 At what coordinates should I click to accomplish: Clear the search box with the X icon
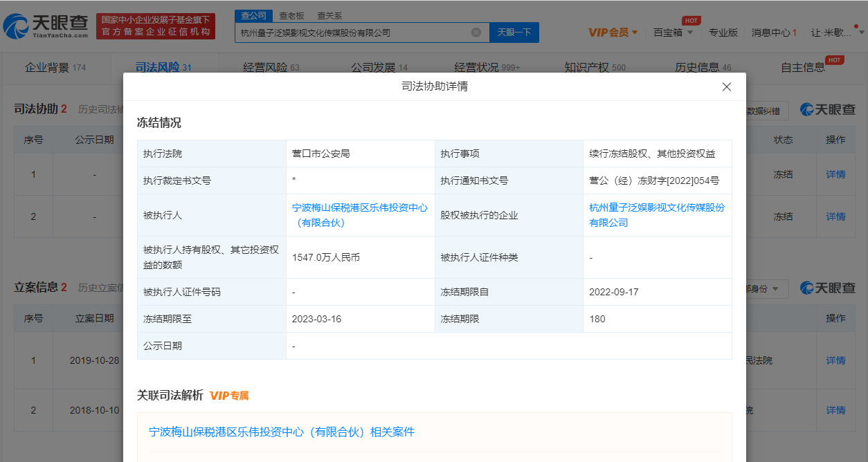tap(476, 33)
